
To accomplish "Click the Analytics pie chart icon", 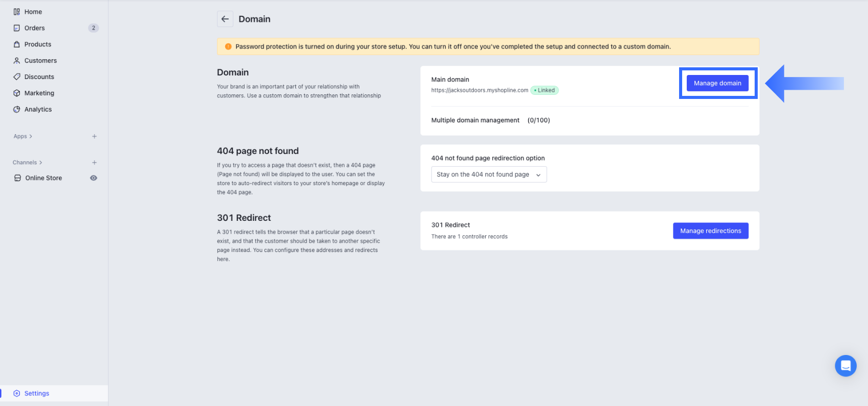I will [17, 110].
